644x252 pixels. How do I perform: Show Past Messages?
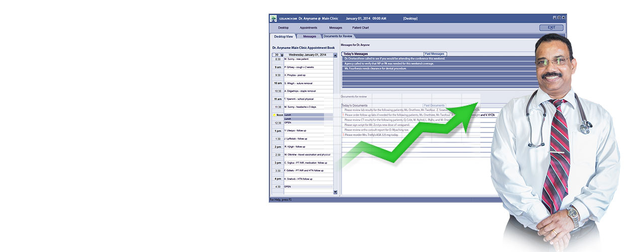(434, 54)
